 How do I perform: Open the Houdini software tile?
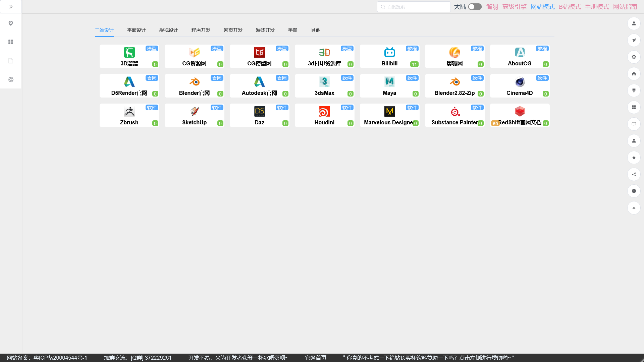pos(324,112)
